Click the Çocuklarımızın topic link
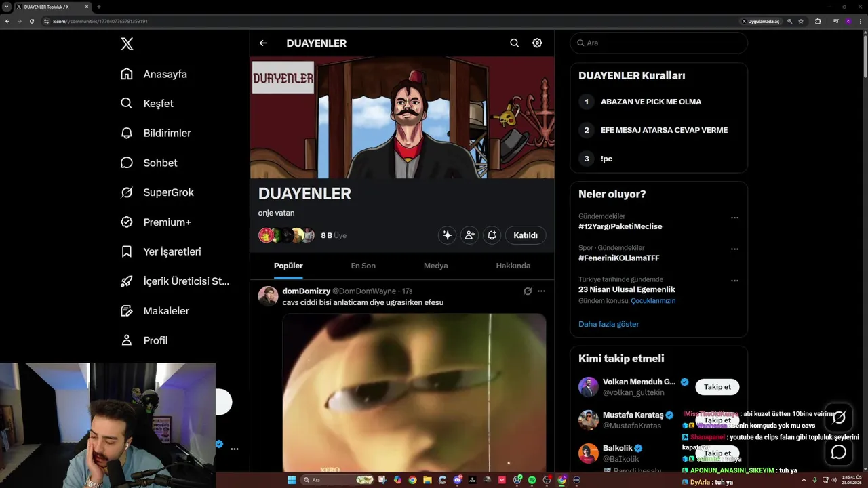This screenshot has width=868, height=488. click(x=653, y=301)
